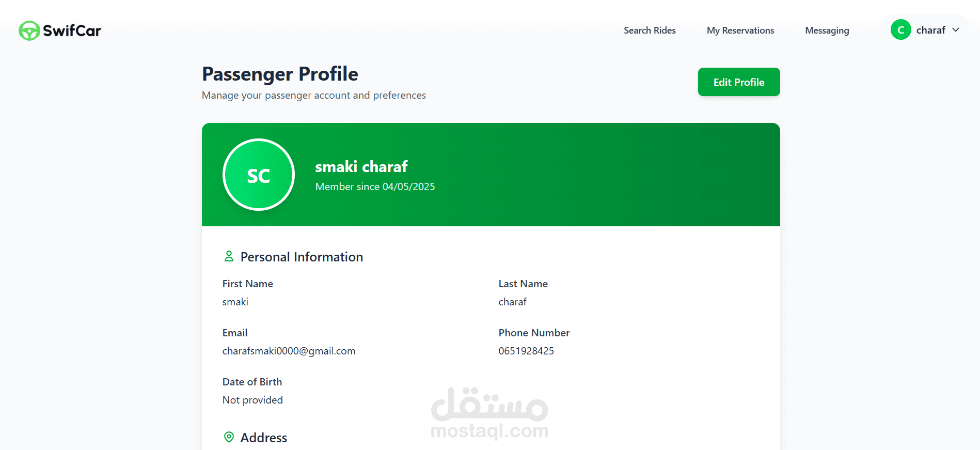
Task: Click the Email label
Action: click(235, 333)
